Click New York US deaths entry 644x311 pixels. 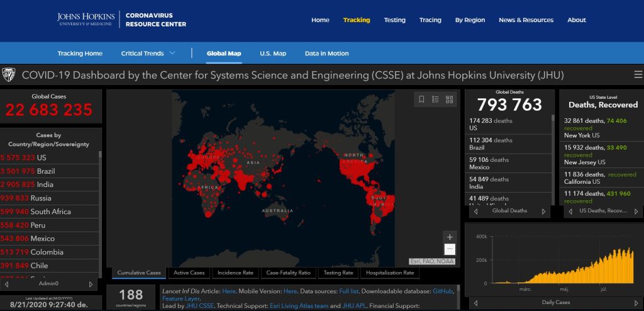pyautogui.click(x=601, y=128)
